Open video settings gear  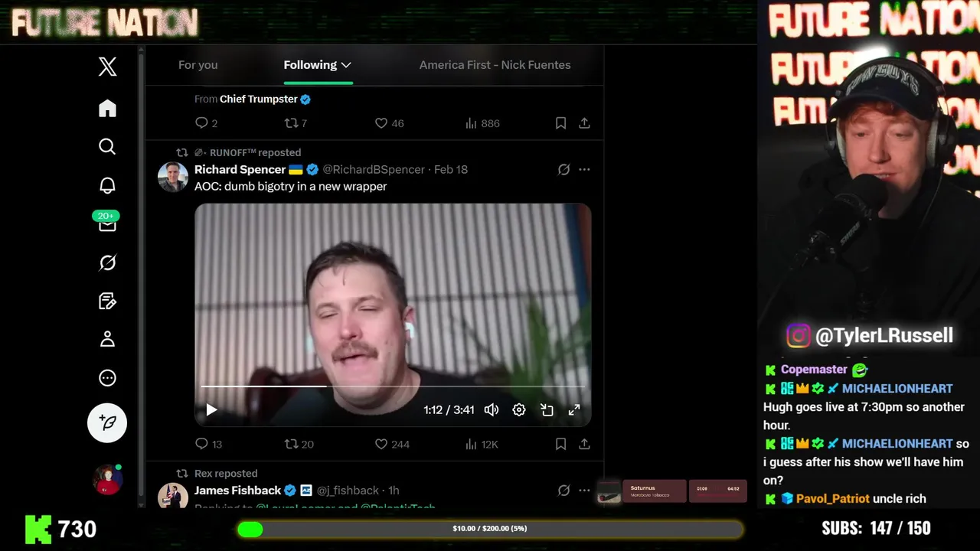pyautogui.click(x=519, y=410)
